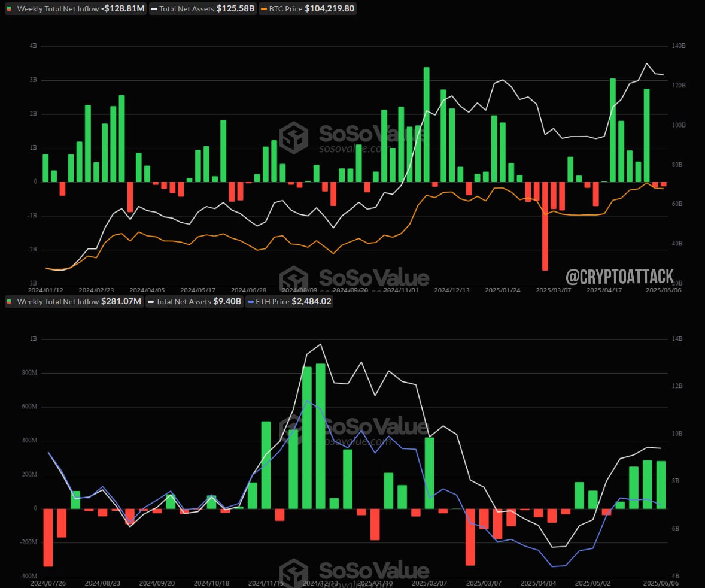Click the 140B net assets axis label

coord(679,46)
